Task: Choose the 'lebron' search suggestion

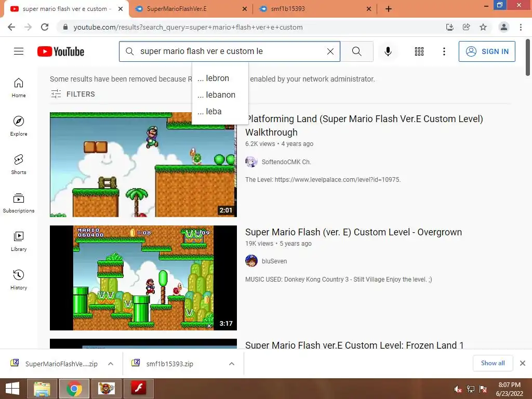Action: [x=220, y=78]
